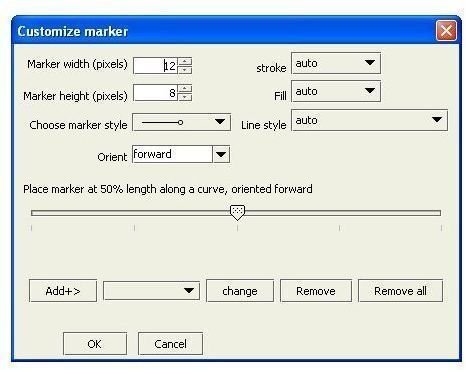The width and height of the screenshot is (466, 370).
Task: Click the Cancel button
Action: [x=170, y=344]
